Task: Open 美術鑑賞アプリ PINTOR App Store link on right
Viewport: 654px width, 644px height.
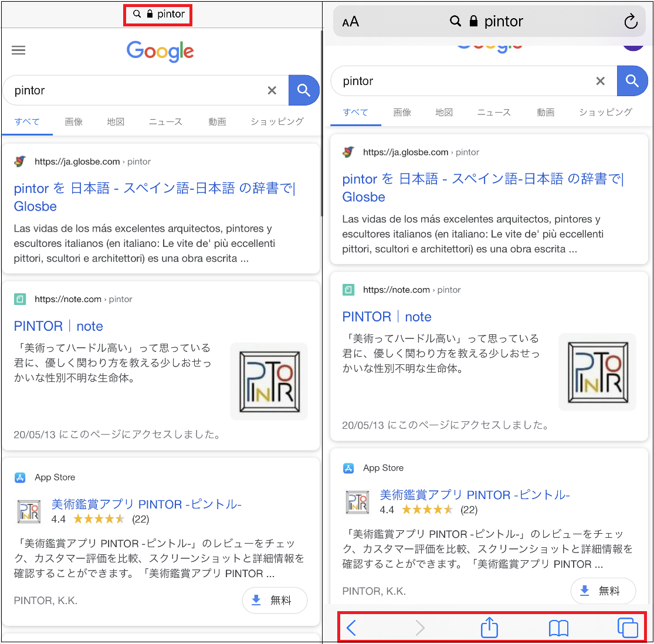Action: 475,495
